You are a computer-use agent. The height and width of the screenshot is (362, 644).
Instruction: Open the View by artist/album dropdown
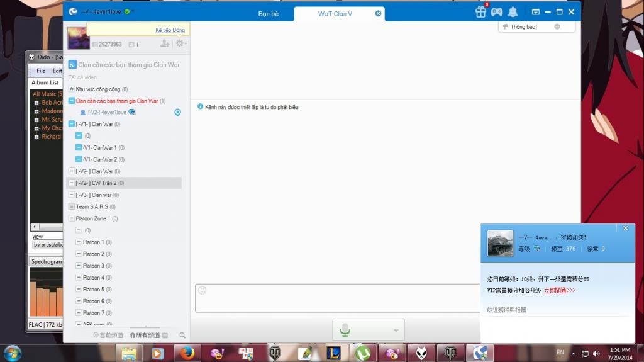coord(48,245)
